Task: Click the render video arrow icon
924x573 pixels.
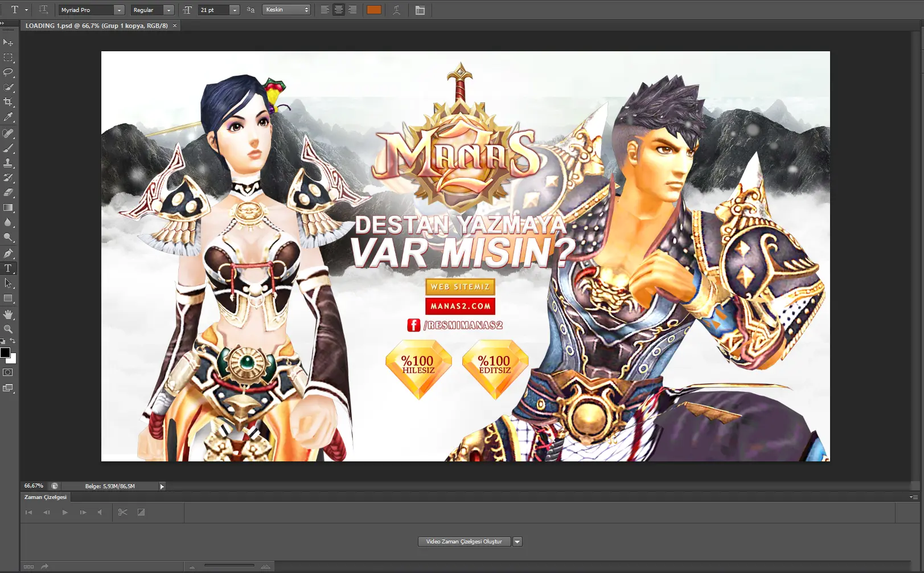Action: point(45,567)
